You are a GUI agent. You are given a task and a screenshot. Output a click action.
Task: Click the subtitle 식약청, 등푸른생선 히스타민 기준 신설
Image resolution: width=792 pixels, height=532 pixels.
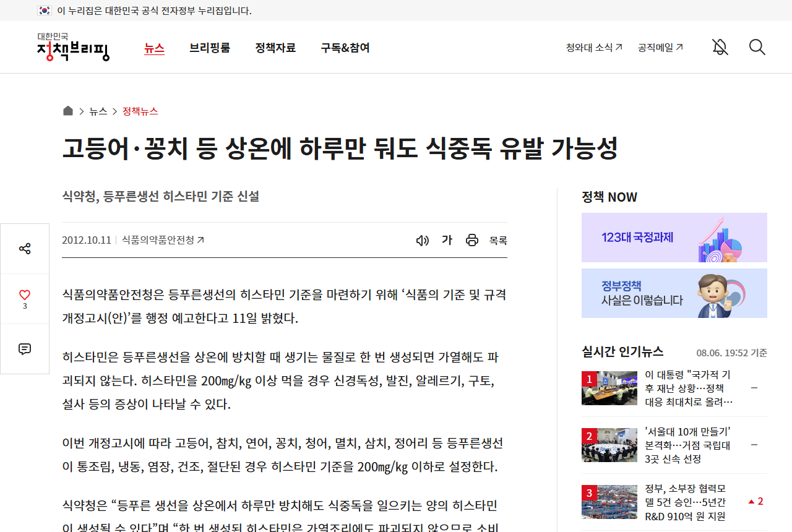[161, 196]
